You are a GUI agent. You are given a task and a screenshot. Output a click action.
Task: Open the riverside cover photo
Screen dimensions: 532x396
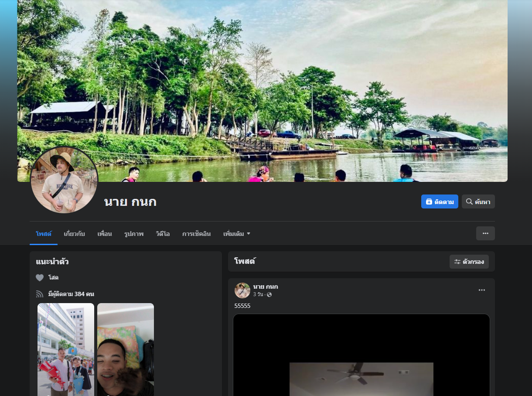pyautogui.click(x=263, y=91)
